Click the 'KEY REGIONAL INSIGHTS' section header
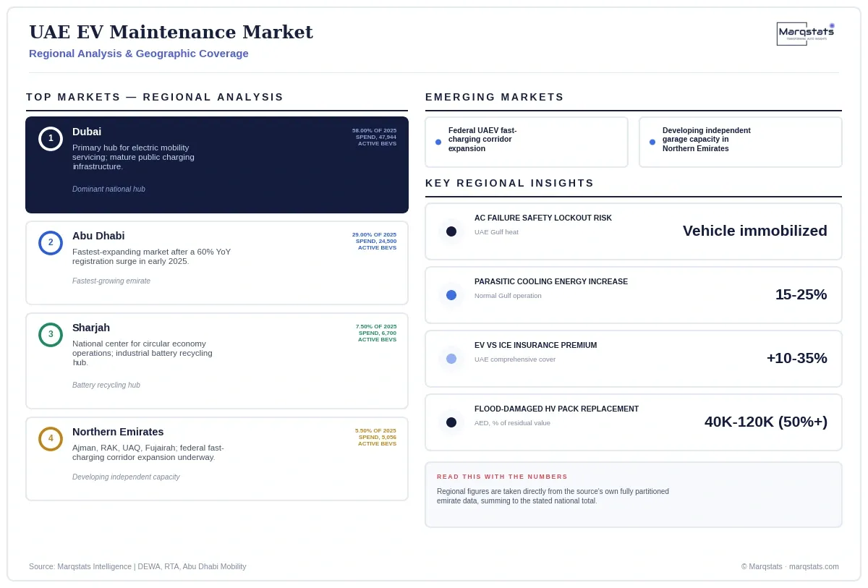Image resolution: width=868 pixels, height=588 pixels. point(510,183)
